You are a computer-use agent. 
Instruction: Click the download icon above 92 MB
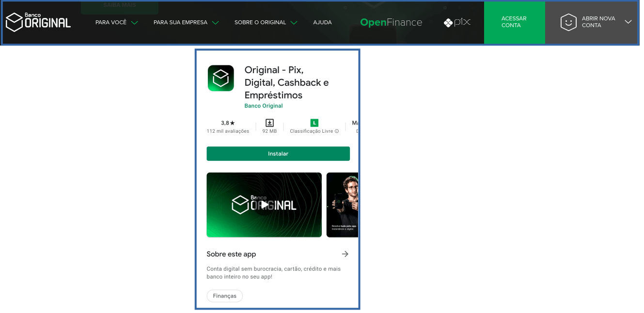[269, 123]
